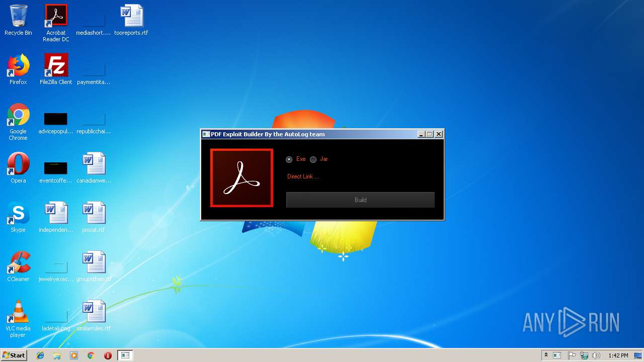Maximize the PDF Exploit Builder window
Screen dimensions: 644x362
pyautogui.click(x=430, y=134)
